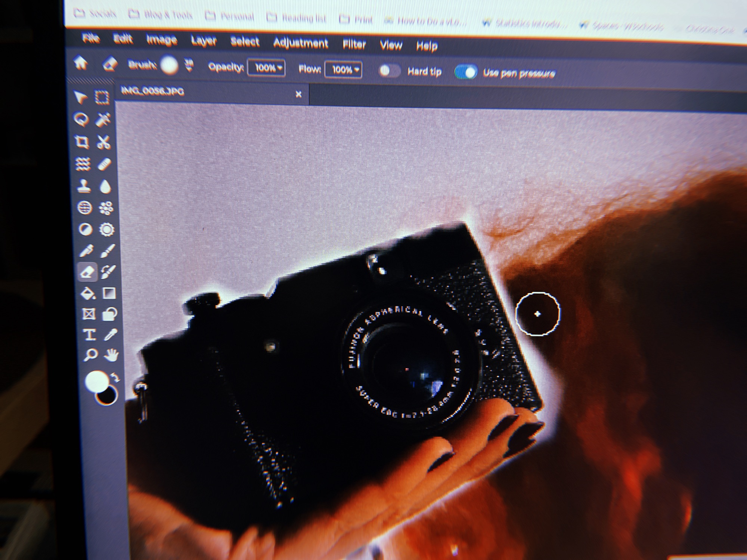Open the Opacity 100% dropdown
The image size is (747, 560).
[x=267, y=68]
